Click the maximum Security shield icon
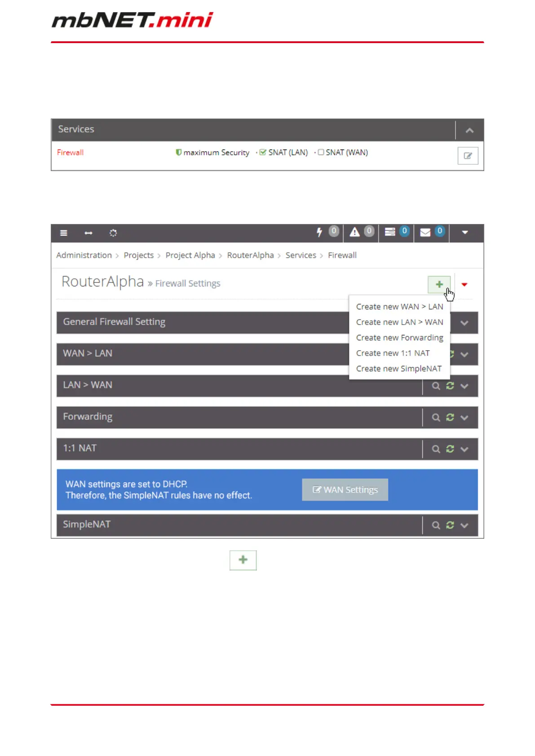Image resolution: width=535 pixels, height=756 pixels. 178,152
